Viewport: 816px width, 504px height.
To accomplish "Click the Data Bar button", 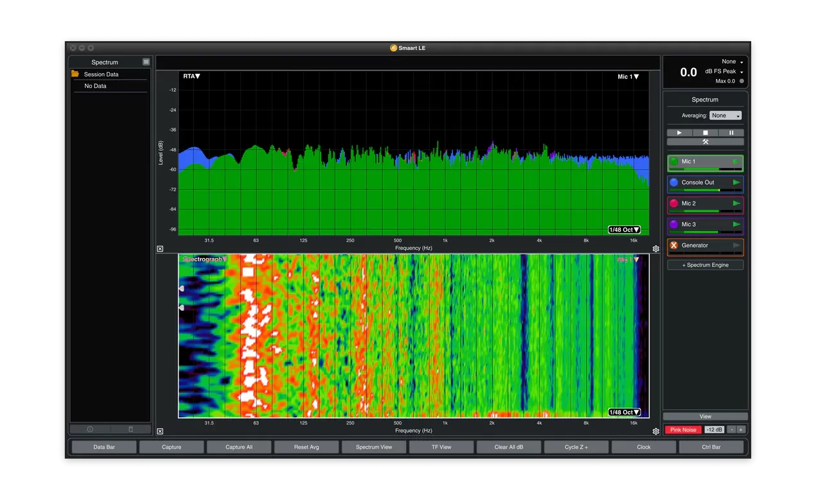I will point(104,447).
